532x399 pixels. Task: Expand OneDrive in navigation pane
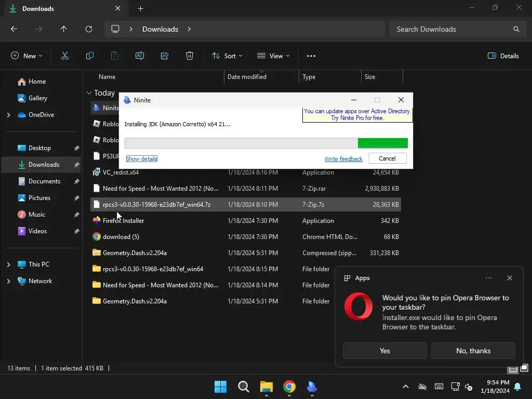8,115
